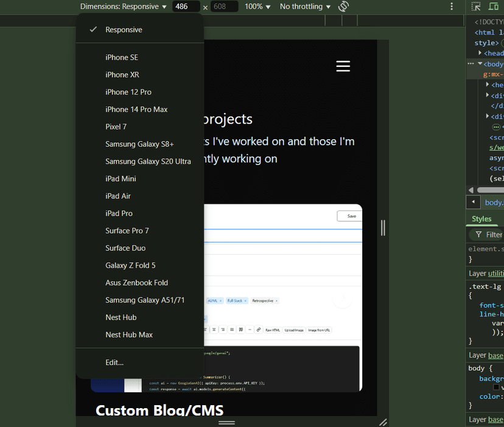This screenshot has height=427, width=504.
Task: Click the viewport bottom edge resize handle
Action: click(226, 423)
